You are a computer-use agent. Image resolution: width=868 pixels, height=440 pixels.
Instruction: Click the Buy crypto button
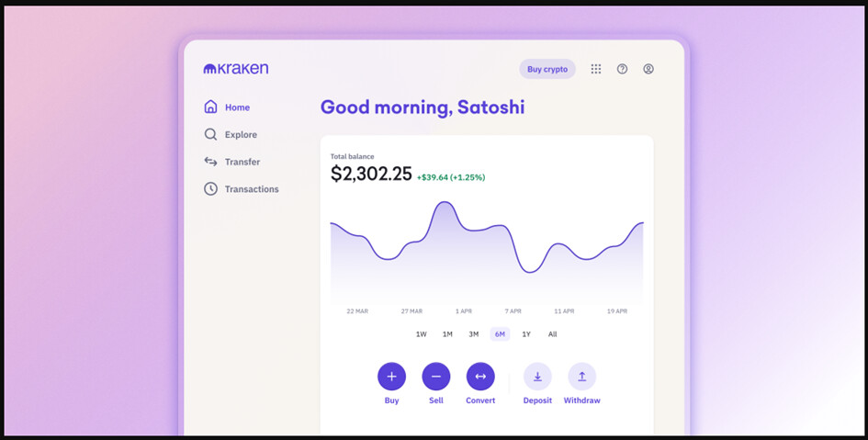[x=547, y=69]
